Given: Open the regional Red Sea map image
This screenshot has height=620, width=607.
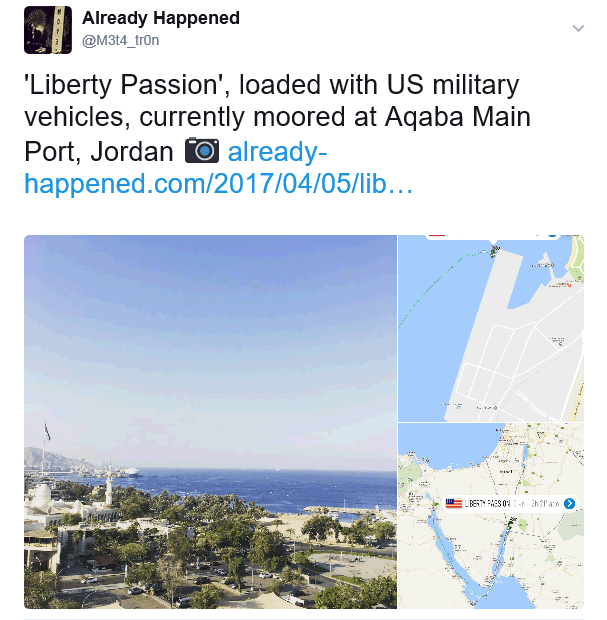Looking at the screenshot, I should (x=491, y=516).
